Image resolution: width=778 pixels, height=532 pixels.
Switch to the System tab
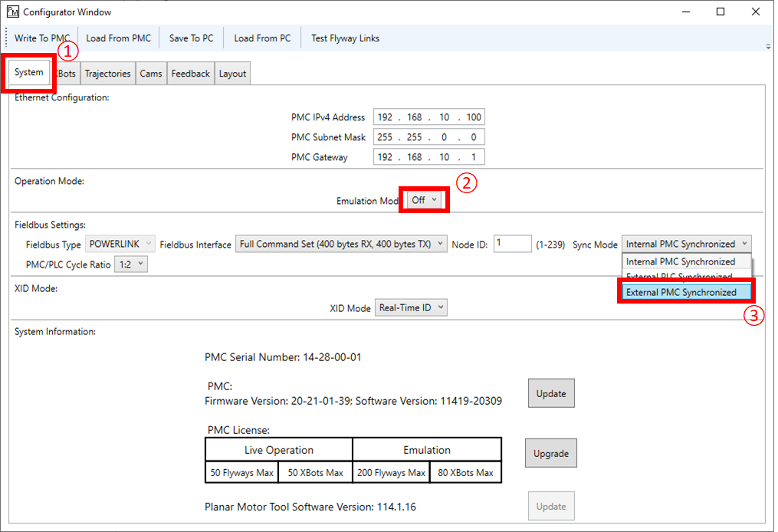pyautogui.click(x=29, y=73)
